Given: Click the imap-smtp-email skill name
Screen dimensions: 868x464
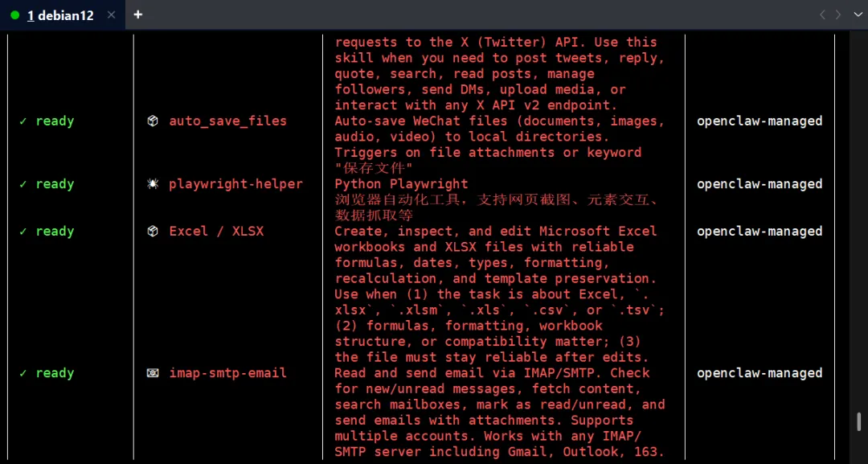Looking at the screenshot, I should pos(227,373).
